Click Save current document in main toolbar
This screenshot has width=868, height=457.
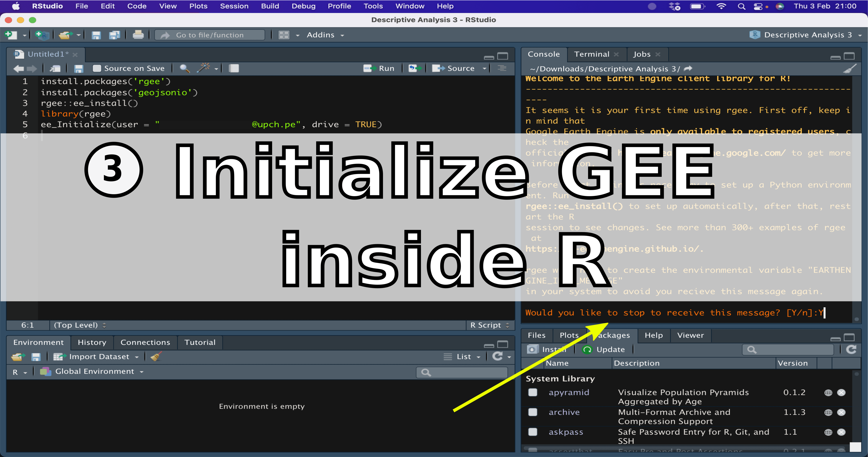point(96,35)
